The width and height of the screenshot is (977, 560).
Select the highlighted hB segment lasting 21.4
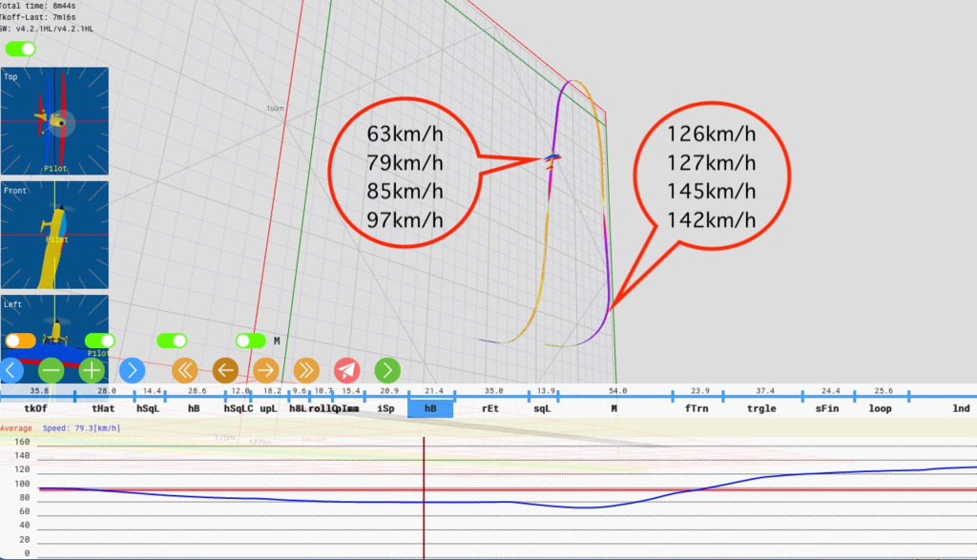click(430, 408)
